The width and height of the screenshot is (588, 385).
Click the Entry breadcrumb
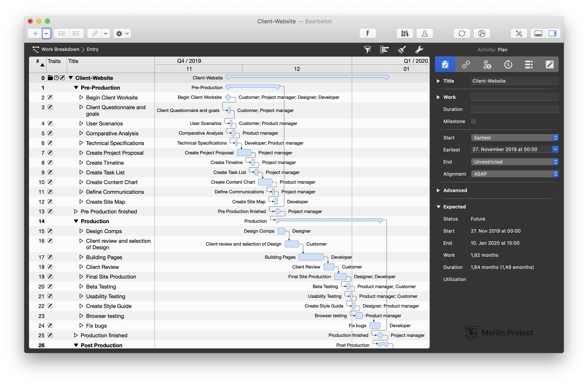[x=92, y=49]
